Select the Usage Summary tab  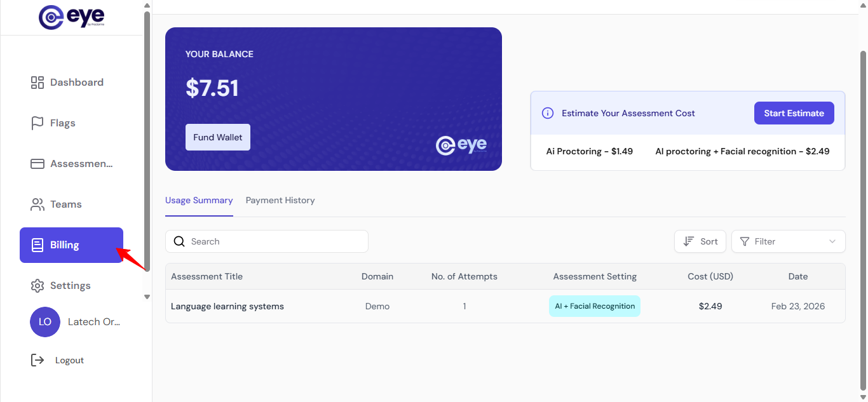click(x=199, y=200)
